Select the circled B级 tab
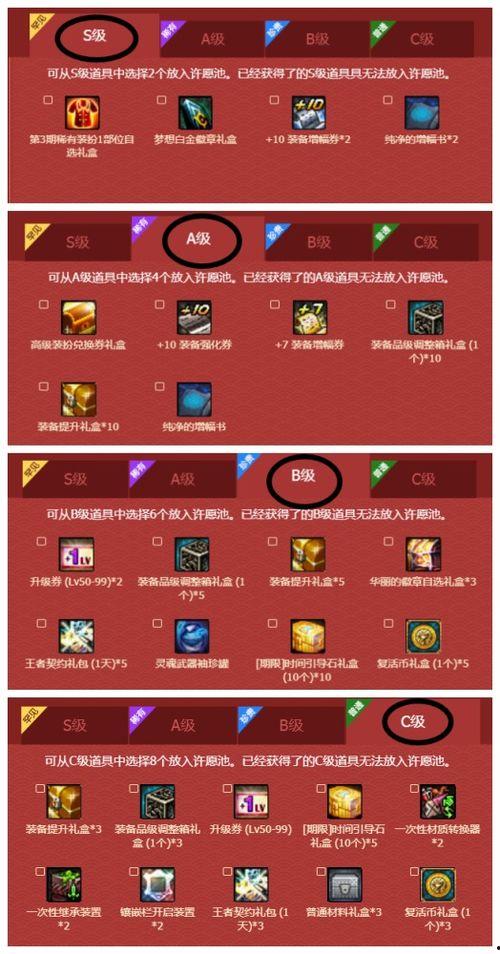The width and height of the screenshot is (500, 954). click(x=302, y=476)
